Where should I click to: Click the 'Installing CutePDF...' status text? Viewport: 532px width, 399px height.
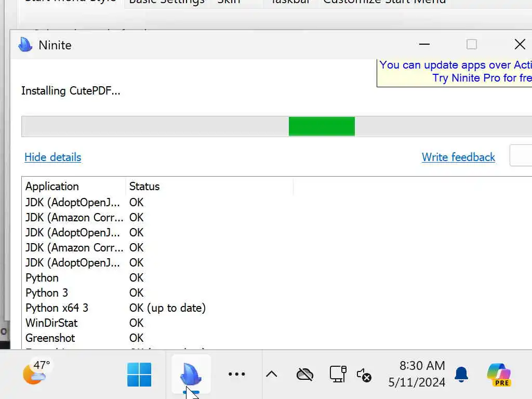[x=71, y=91]
